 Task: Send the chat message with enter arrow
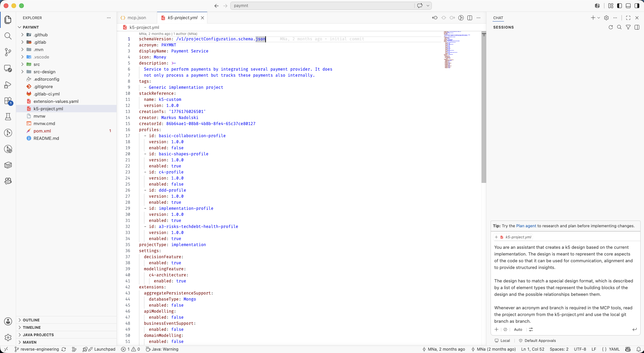tap(635, 329)
